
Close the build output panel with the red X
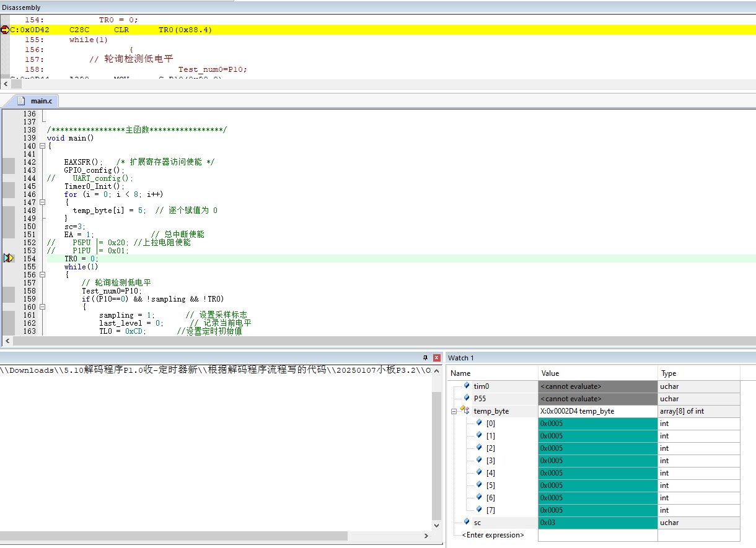[437, 358]
